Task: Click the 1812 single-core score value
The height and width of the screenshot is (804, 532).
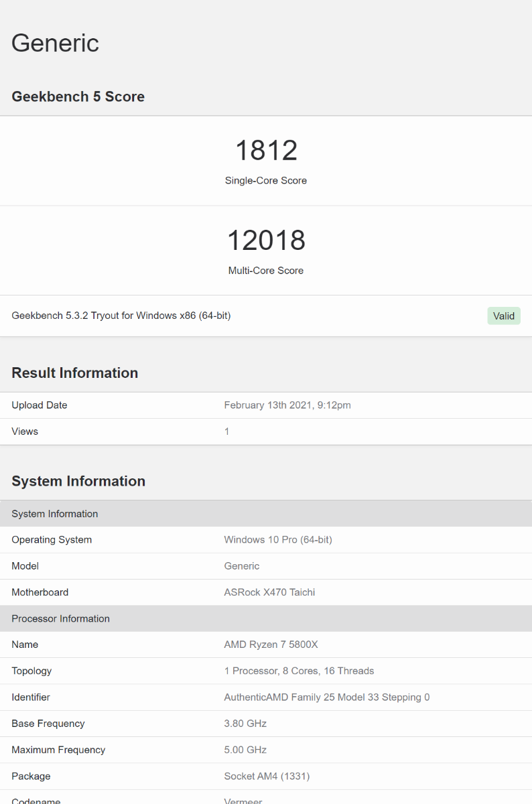Action: [266, 150]
